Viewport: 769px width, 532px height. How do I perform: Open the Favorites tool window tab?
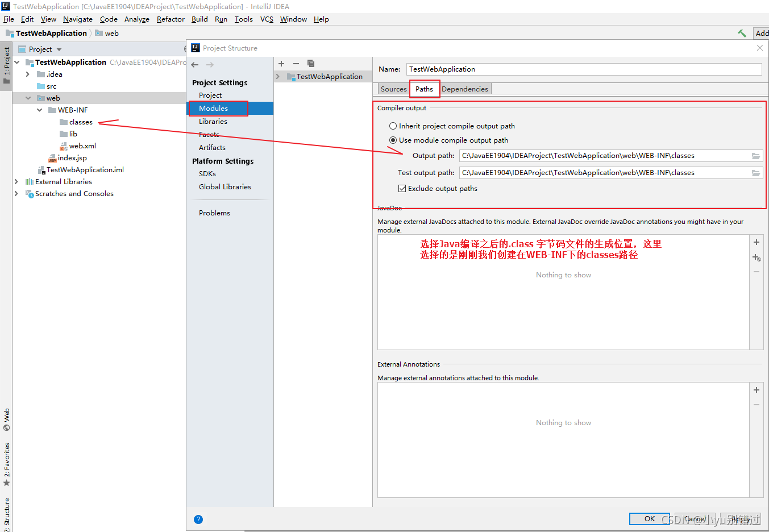coord(6,464)
